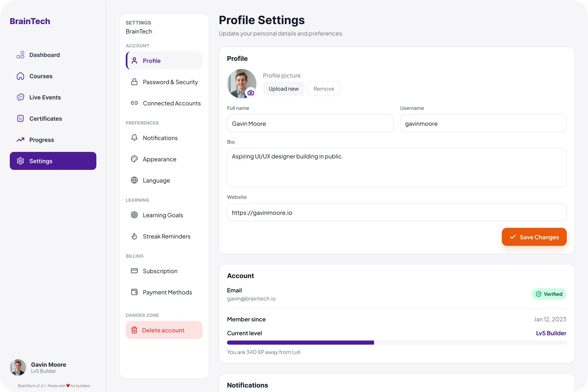Open Dashboard in the main sidebar
This screenshot has width=588, height=392.
pyautogui.click(x=53, y=55)
